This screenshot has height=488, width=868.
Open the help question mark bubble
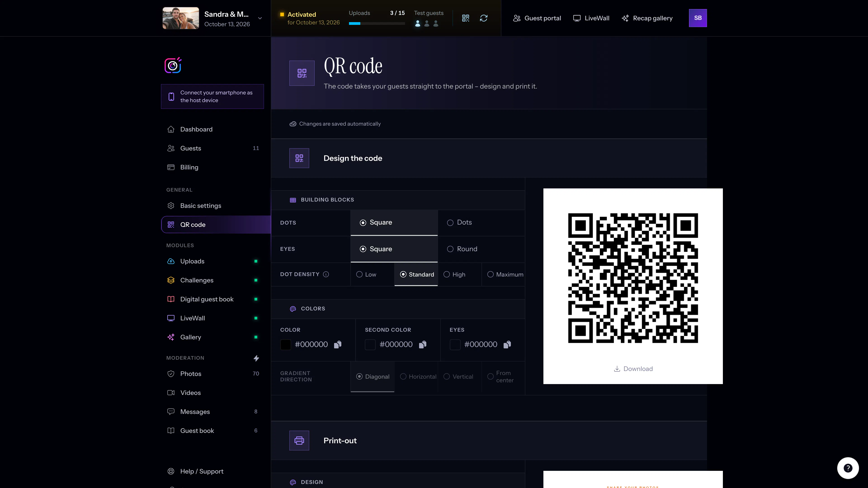848,468
